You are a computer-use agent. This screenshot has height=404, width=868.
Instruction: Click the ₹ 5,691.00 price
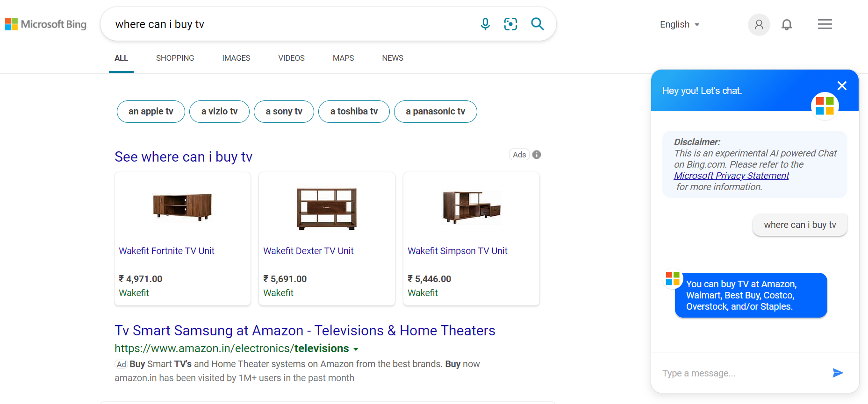point(285,279)
